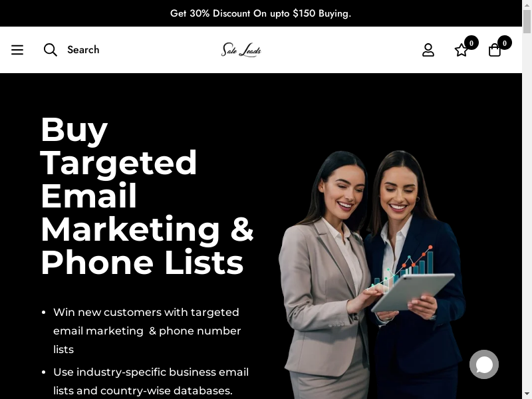Click the Phone Lists heading line
Image resolution: width=532 pixels, height=399 pixels.
point(142,262)
